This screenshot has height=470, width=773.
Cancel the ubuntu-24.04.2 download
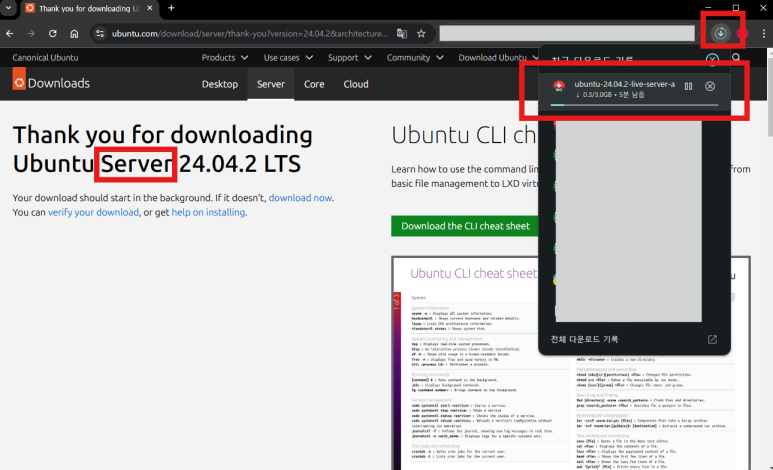[x=710, y=86]
